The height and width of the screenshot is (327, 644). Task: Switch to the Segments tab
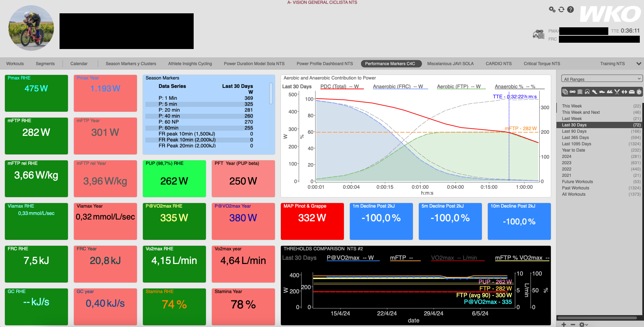click(x=45, y=64)
